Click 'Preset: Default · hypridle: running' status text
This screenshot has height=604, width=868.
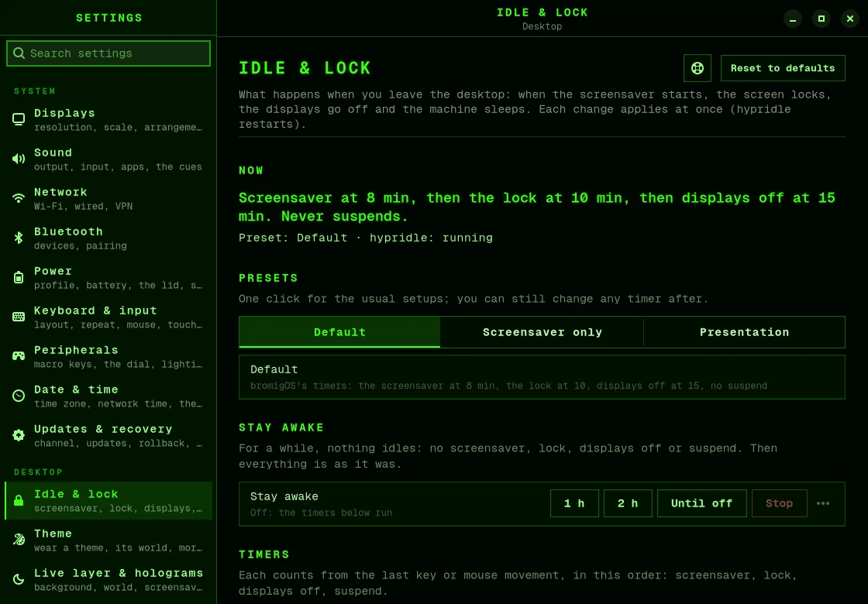click(x=365, y=238)
